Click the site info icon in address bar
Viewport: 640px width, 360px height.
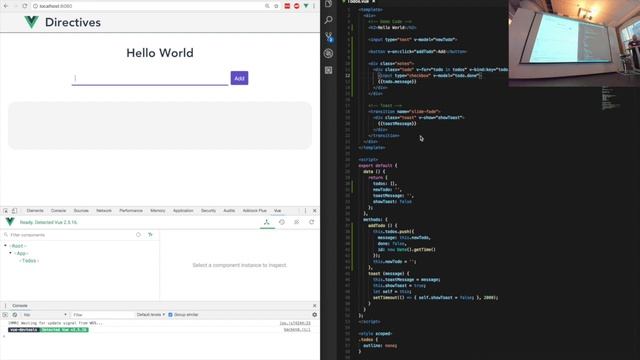pos(36,6)
